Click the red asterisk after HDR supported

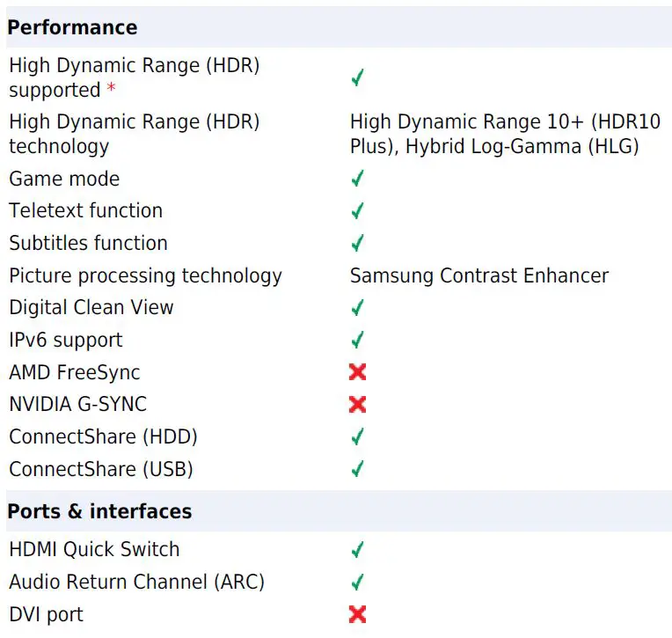tap(111, 89)
